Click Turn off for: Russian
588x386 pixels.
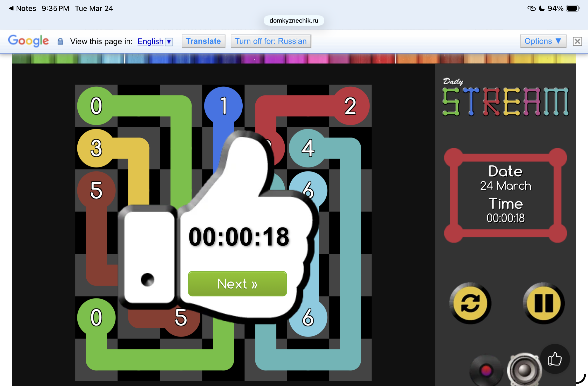click(271, 41)
